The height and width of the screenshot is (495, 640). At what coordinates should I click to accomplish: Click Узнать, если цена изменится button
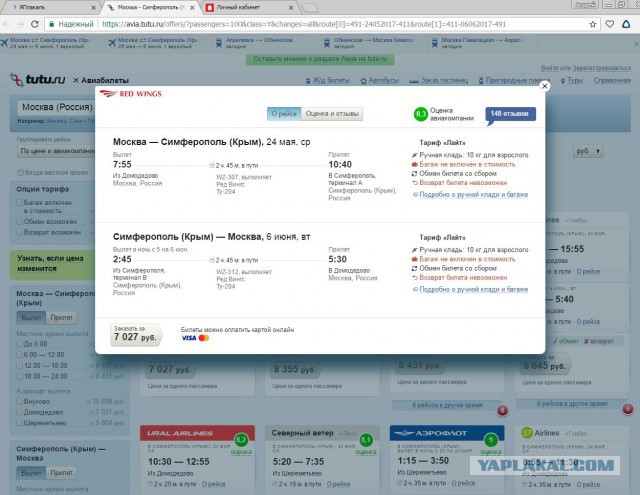[x=52, y=264]
